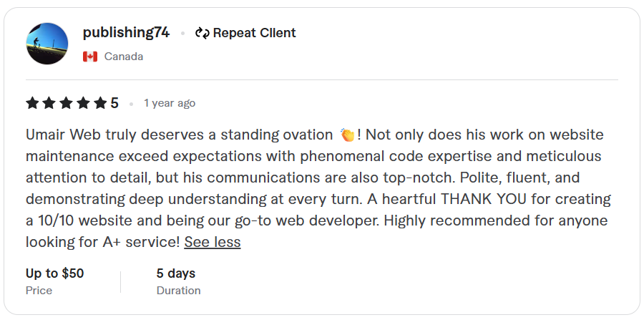Click the clapping hands emoji

348,135
